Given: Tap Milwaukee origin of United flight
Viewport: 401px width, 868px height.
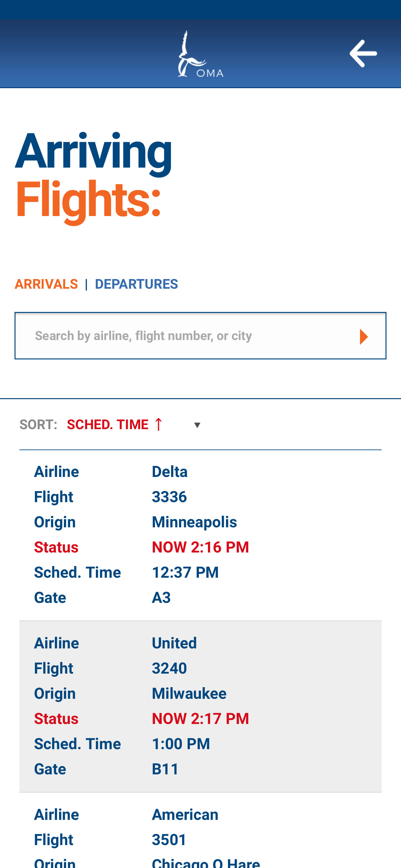Looking at the screenshot, I should 189,693.
